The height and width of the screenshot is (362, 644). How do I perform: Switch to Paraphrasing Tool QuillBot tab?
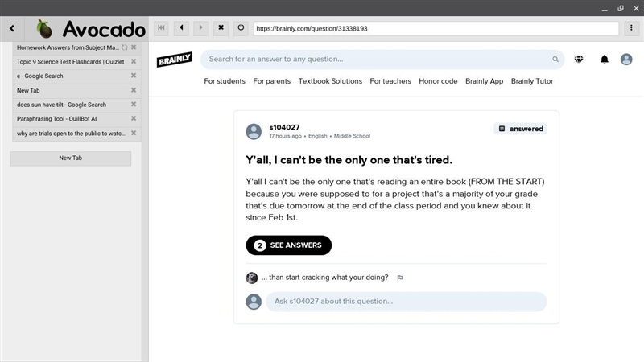[x=56, y=118]
